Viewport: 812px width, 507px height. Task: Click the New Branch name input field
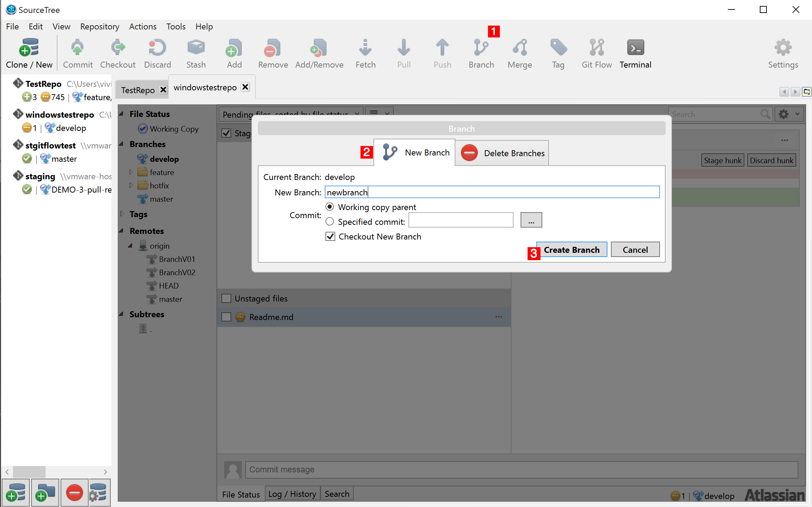[492, 192]
